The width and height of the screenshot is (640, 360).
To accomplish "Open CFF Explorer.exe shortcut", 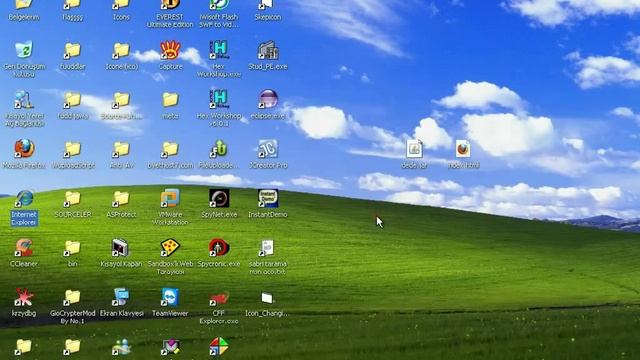I will tap(219, 298).
